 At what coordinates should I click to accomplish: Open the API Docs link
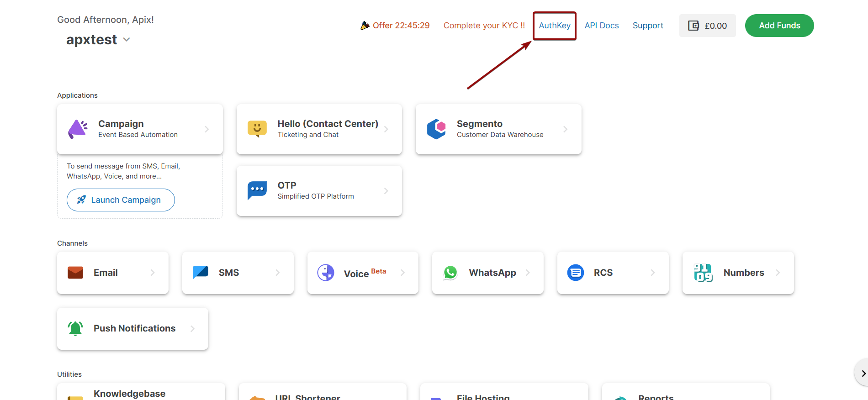tap(602, 26)
